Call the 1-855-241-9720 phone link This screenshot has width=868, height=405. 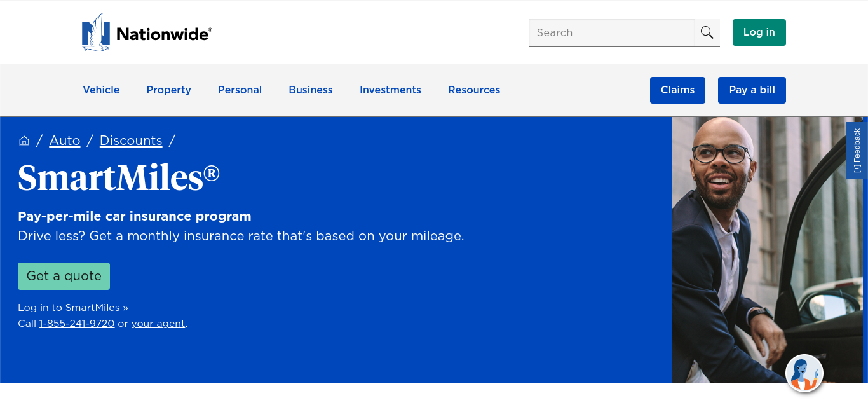(77, 324)
